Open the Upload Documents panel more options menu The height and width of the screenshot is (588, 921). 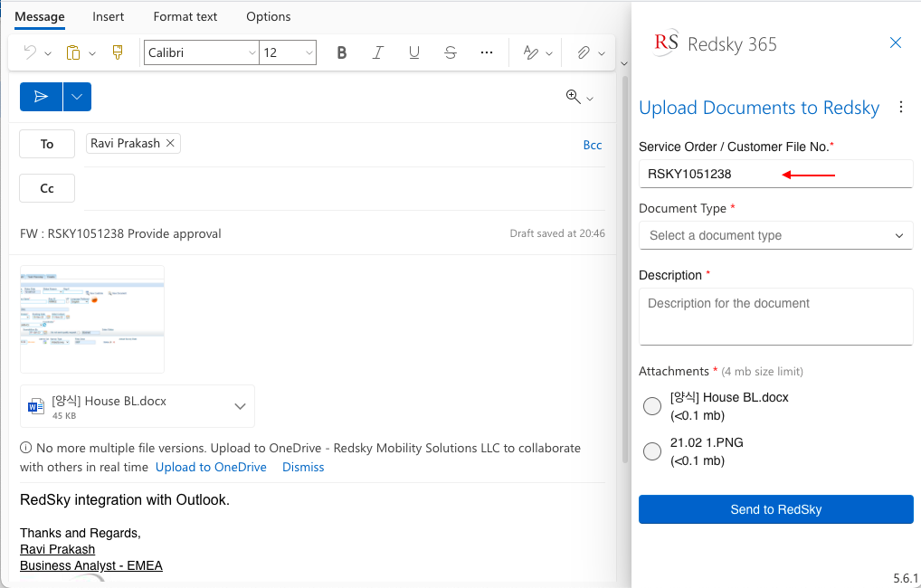coord(901,107)
